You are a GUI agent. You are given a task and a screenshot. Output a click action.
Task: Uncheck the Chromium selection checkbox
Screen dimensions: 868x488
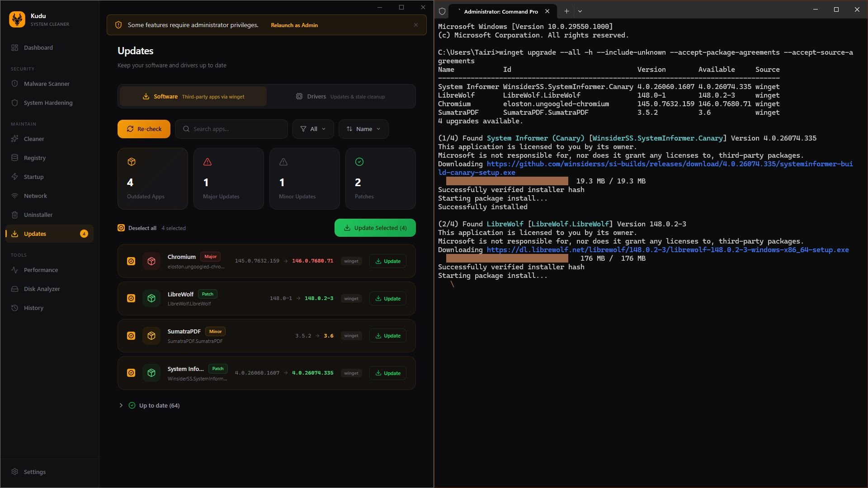tap(131, 261)
